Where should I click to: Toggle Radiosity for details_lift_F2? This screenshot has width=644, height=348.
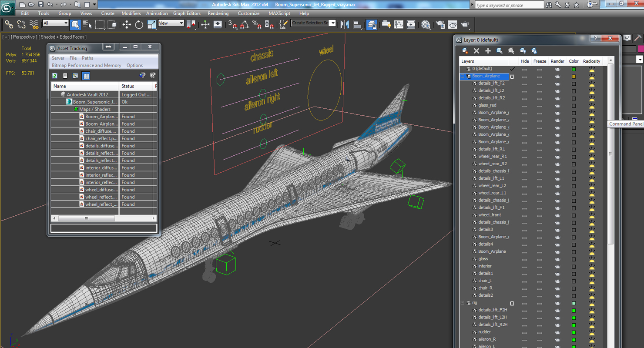coord(591,84)
